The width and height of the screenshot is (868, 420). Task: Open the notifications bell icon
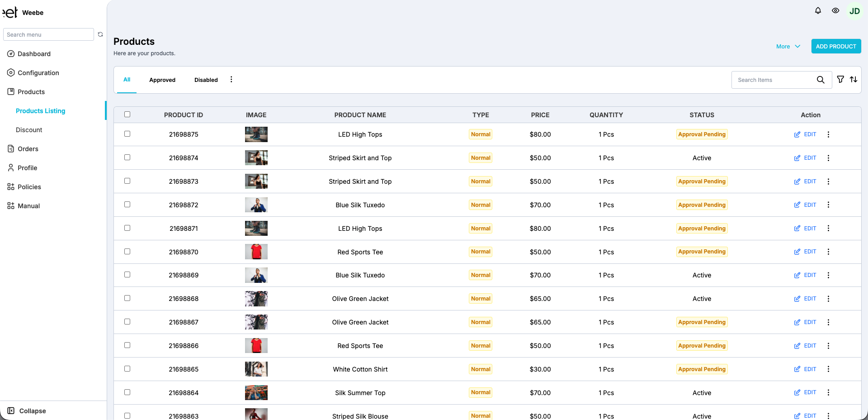[818, 10]
